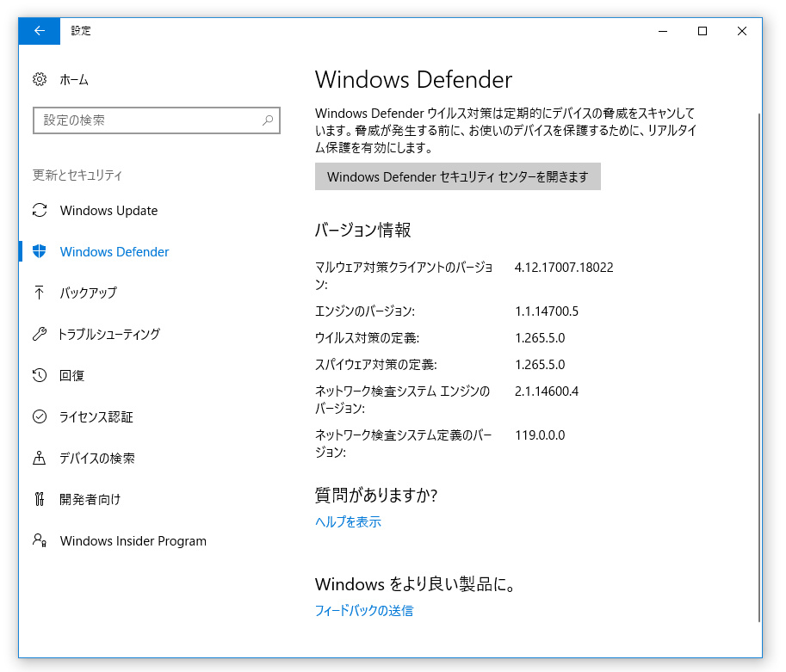Click the back arrow in the title bar
This screenshot has width=786, height=672.
[38, 31]
